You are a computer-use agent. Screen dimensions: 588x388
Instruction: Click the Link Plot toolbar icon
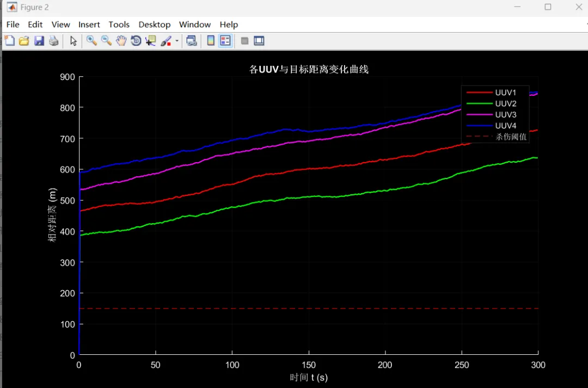pyautogui.click(x=192, y=40)
